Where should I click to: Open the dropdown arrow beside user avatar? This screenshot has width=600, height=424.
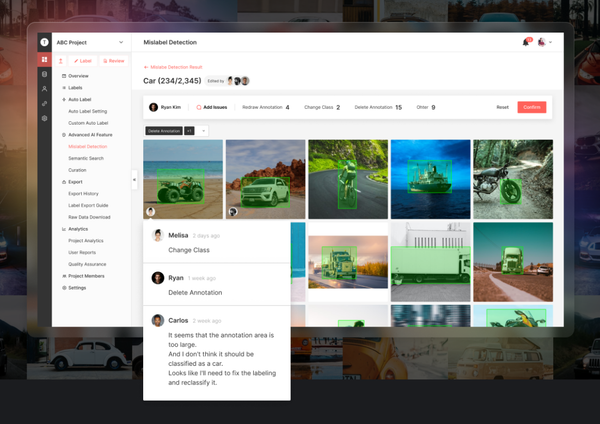(x=550, y=42)
